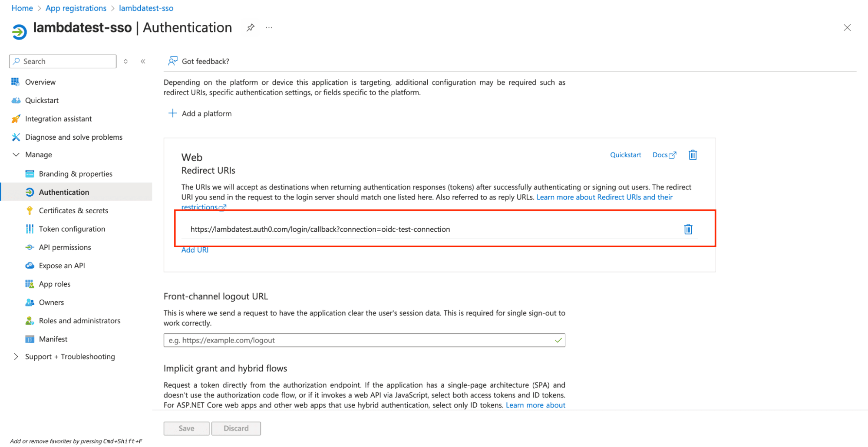Viewport: 868px width, 447px height.
Task: Select the Certificates & secrets key icon
Action: [30, 210]
